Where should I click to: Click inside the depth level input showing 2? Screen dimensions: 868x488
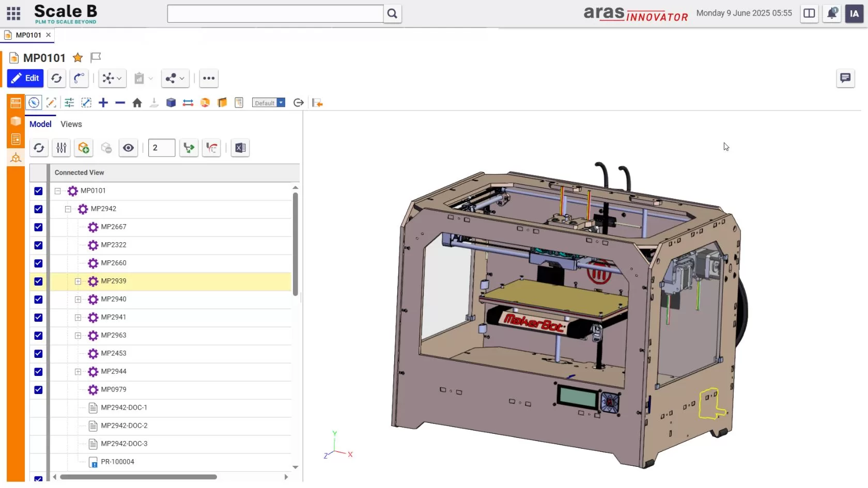[161, 148]
